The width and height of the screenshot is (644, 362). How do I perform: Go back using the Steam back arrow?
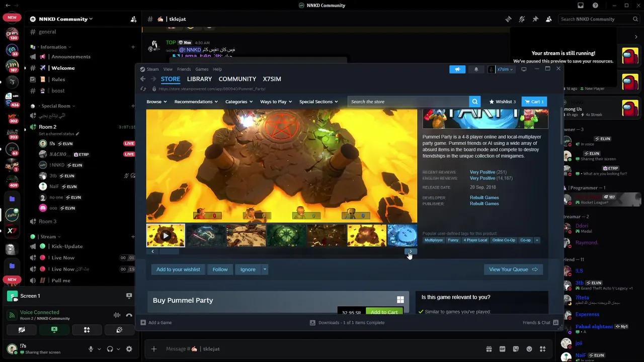point(143,79)
